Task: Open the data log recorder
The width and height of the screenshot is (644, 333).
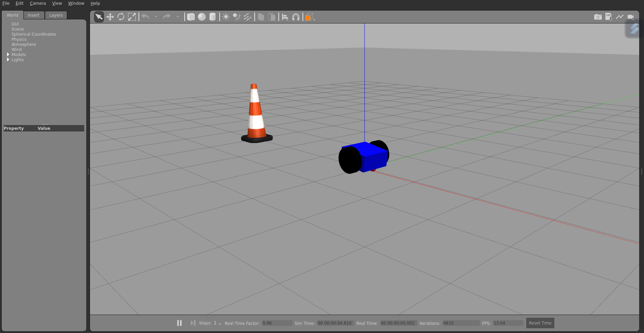Action: [x=609, y=17]
